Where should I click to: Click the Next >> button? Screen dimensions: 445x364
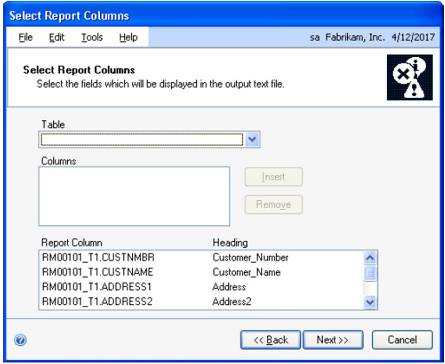click(x=333, y=340)
